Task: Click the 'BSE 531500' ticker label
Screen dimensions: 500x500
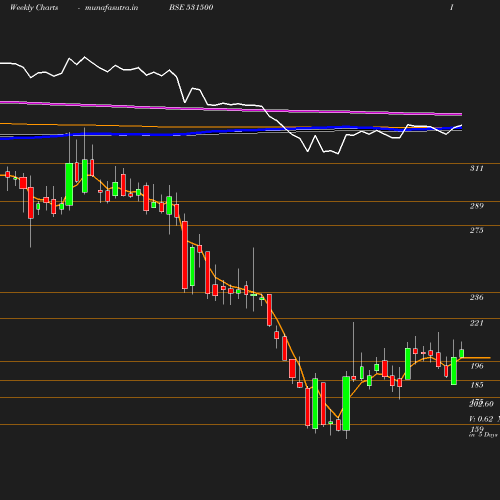Action: click(191, 7)
